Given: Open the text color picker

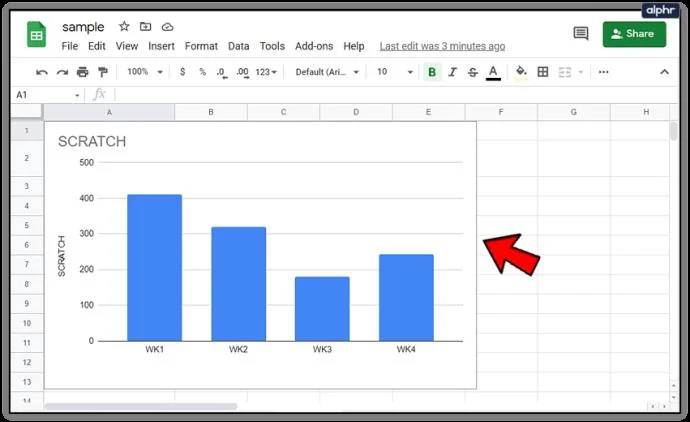Looking at the screenshot, I should point(493,72).
